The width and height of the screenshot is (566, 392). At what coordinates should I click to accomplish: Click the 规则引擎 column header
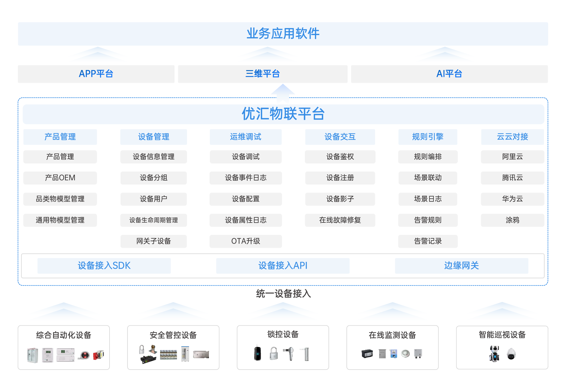(x=427, y=137)
